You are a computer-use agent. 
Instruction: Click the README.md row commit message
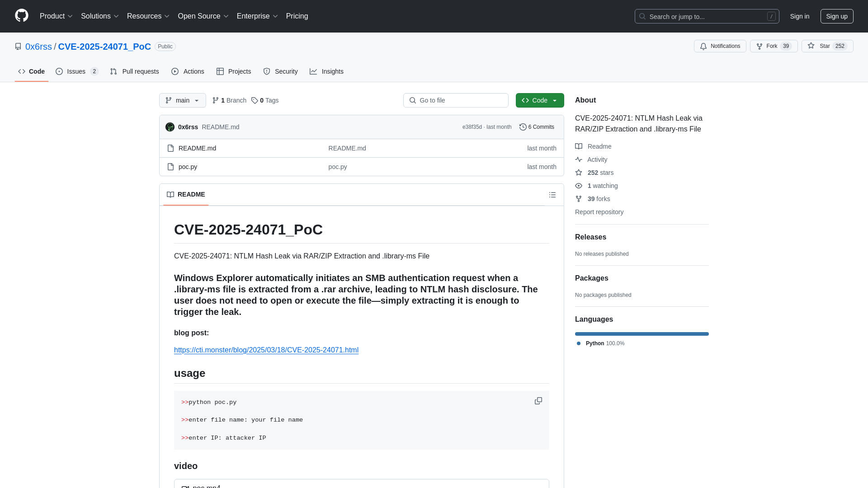347,148
